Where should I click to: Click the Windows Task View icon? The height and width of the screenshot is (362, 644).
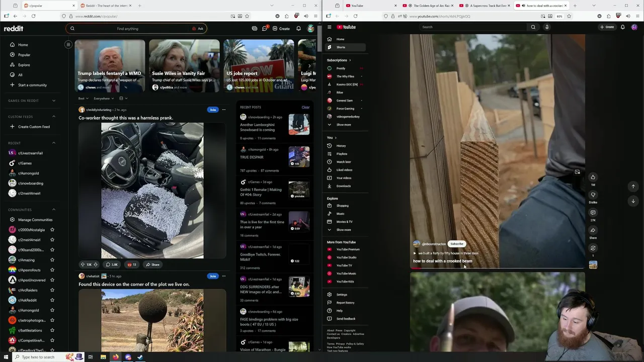(x=91, y=357)
